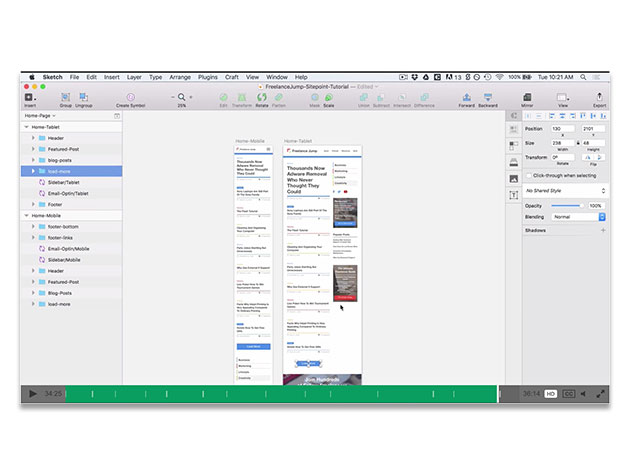630x473 pixels.
Task: Click the green video progress bar
Action: pyautogui.click(x=281, y=394)
